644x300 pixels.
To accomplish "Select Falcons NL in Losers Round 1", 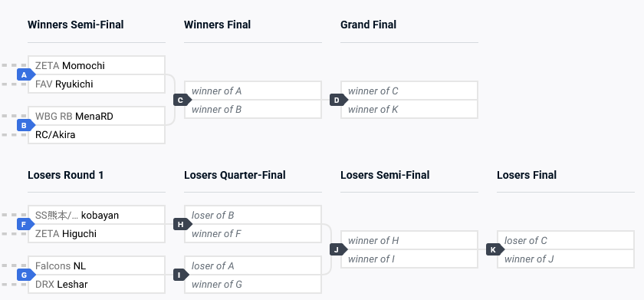I will pyautogui.click(x=97, y=266).
